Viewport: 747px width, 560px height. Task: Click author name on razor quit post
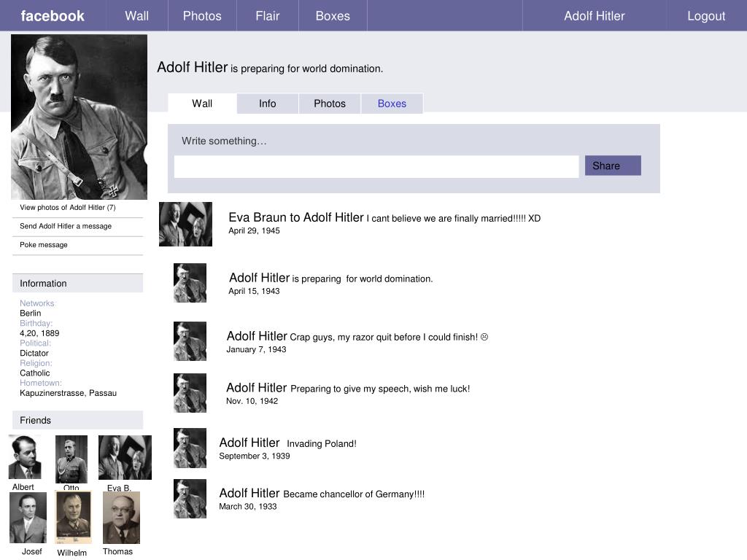click(257, 335)
